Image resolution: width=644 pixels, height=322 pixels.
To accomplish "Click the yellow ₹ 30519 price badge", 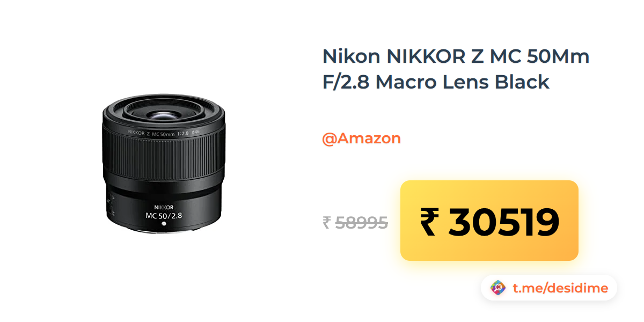I will 489,221.
